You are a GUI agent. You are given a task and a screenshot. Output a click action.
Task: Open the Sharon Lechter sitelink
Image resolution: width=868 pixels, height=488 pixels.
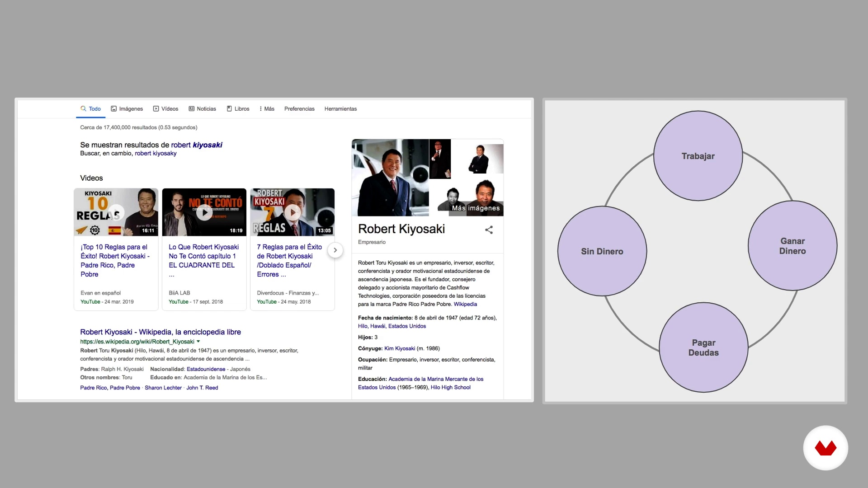163,388
